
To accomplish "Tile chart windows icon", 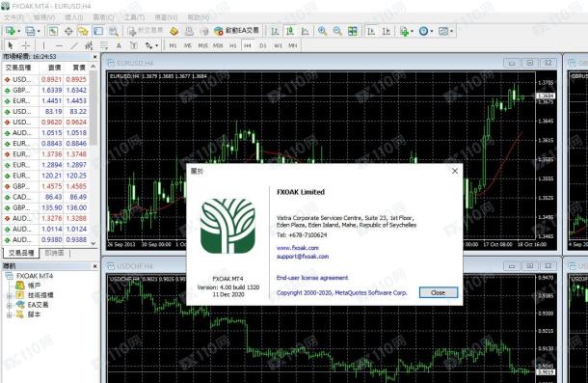I will click(x=353, y=31).
